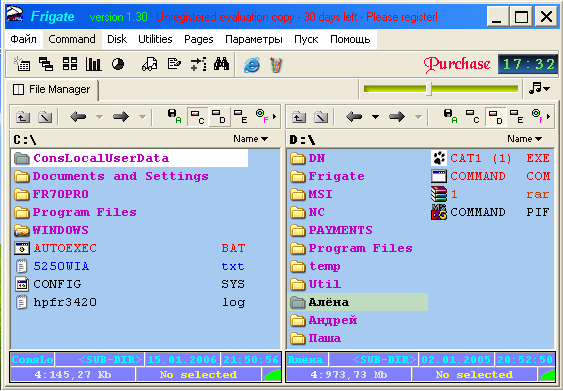The height and width of the screenshot is (391, 563).
Task: Switch to the File Manager tab
Action: pyautogui.click(x=51, y=89)
